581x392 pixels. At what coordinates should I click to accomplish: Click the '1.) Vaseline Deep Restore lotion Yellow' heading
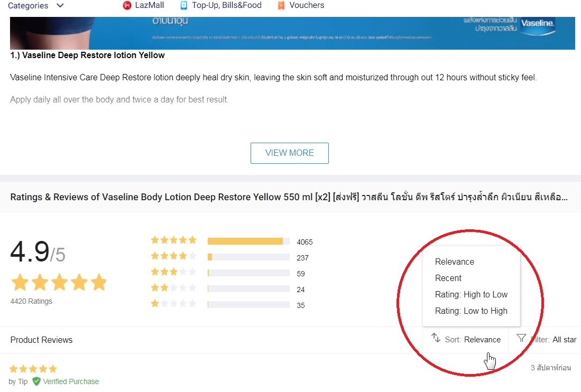coord(87,55)
